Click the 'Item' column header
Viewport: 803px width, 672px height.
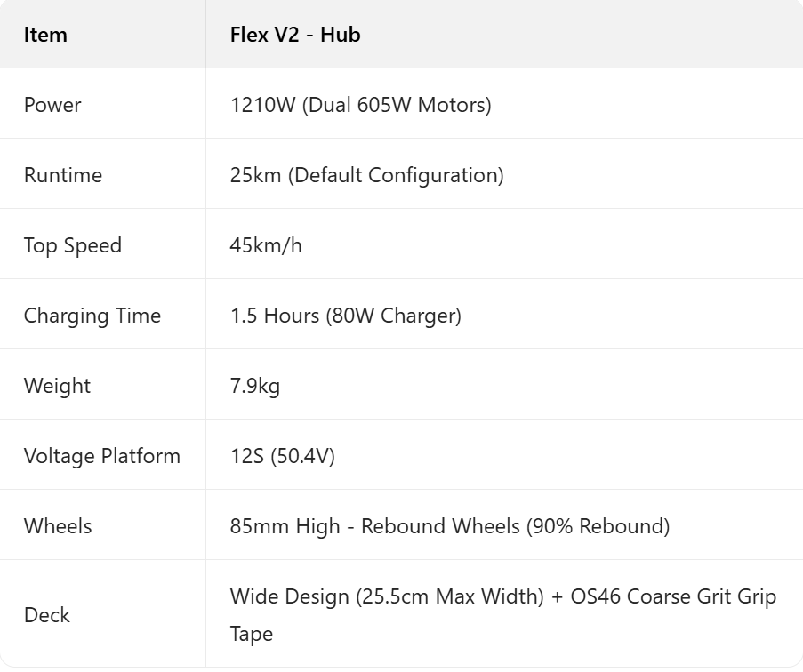[45, 35]
